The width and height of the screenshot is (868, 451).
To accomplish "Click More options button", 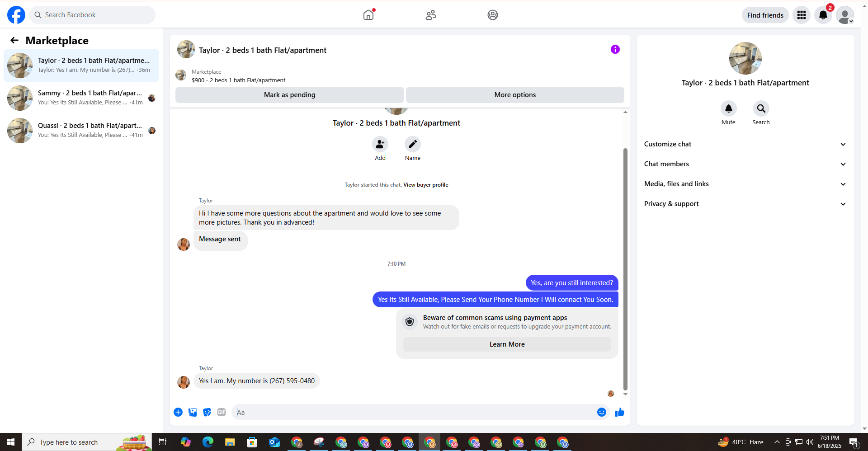I will [515, 95].
